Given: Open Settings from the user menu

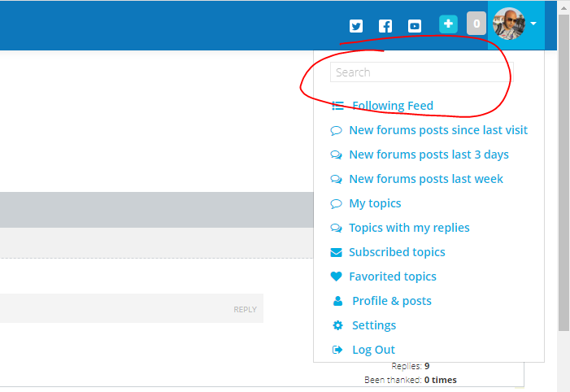Looking at the screenshot, I should [x=374, y=325].
